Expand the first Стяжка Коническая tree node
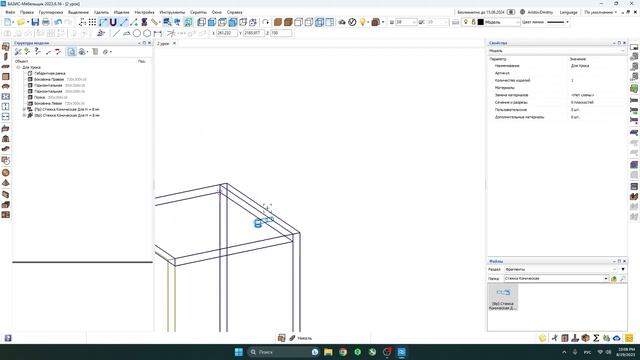 point(24,109)
